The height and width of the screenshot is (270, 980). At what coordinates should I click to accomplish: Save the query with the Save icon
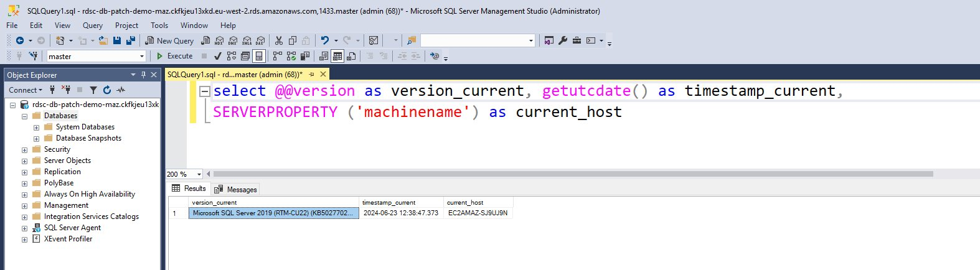click(x=116, y=40)
